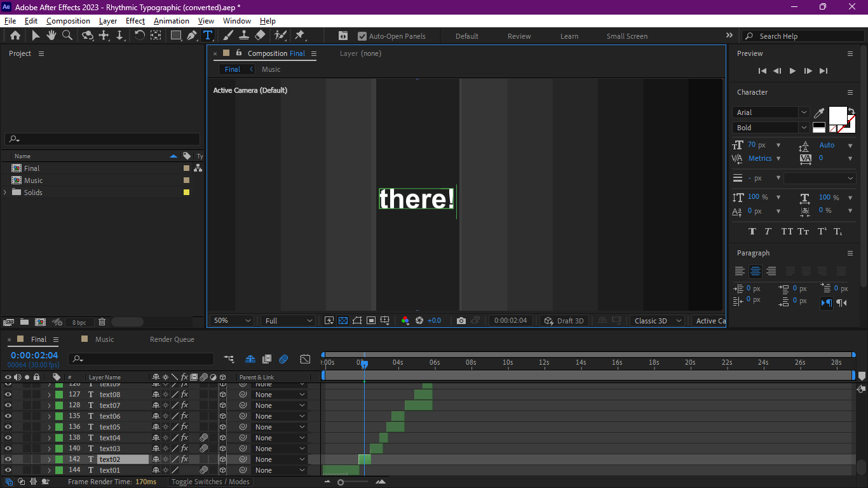The image size is (868, 488).
Task: Click the yellow label swatch for Solids
Action: 186,193
